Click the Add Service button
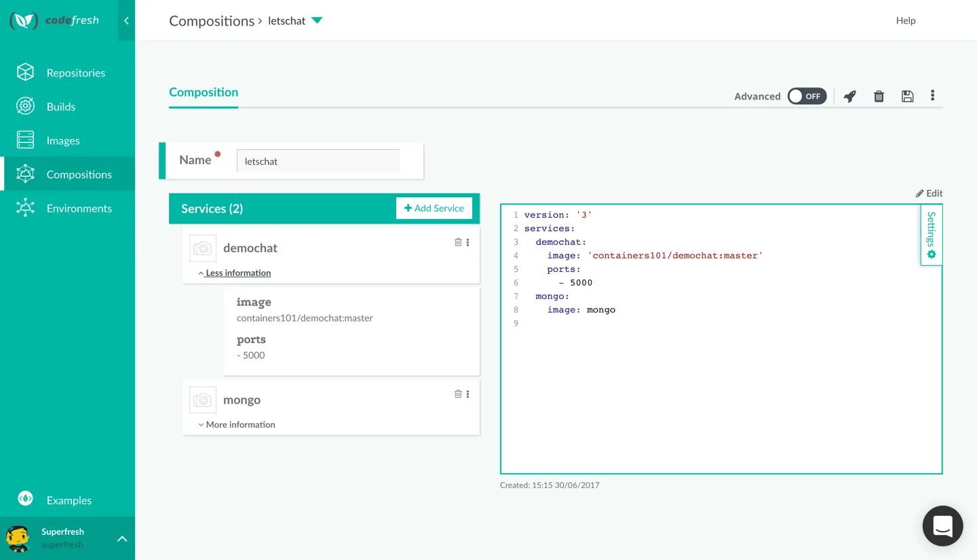The image size is (977, 560). click(x=434, y=208)
